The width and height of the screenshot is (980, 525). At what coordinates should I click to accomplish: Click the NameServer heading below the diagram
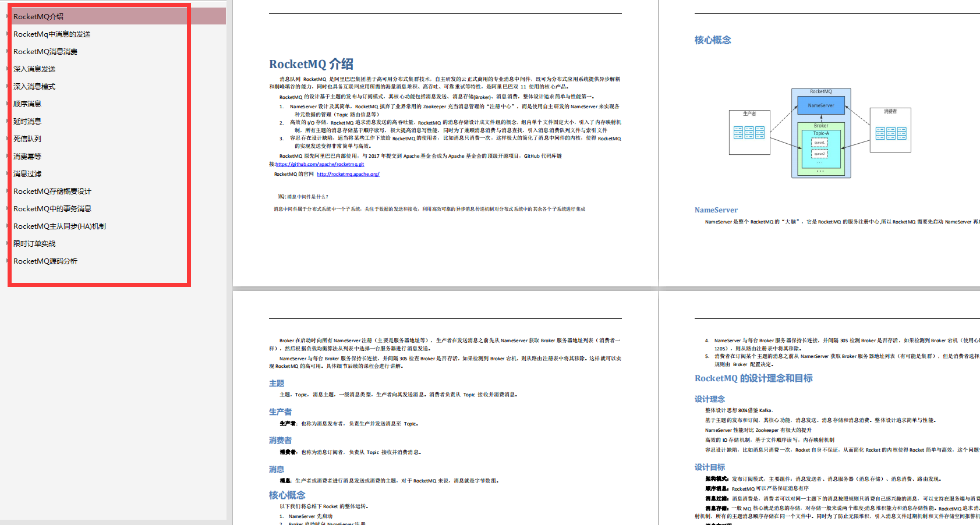point(716,210)
